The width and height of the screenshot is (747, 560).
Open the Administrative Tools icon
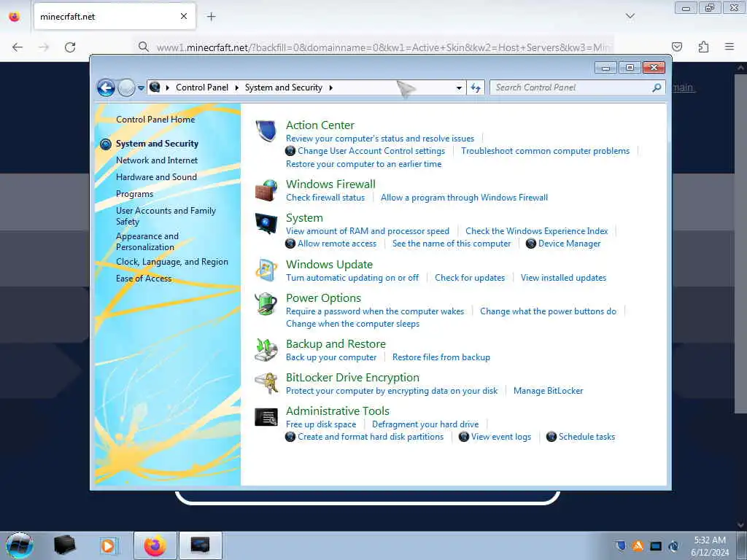click(x=266, y=417)
